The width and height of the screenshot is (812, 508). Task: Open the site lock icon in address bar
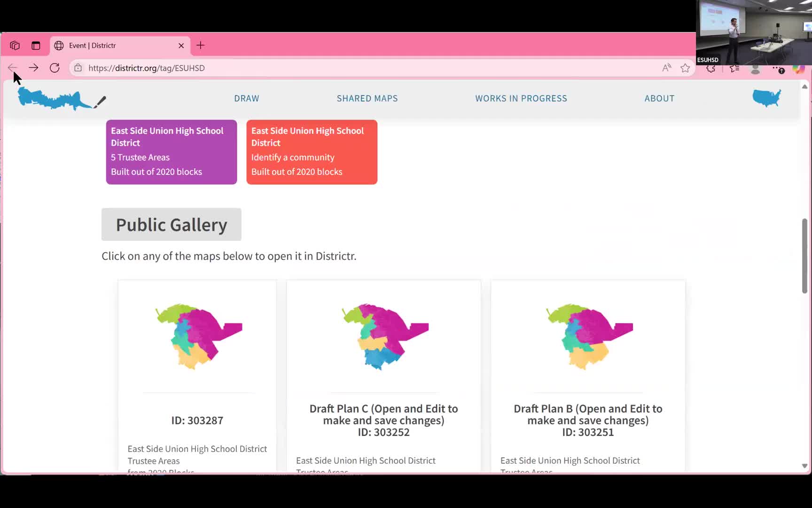click(78, 68)
